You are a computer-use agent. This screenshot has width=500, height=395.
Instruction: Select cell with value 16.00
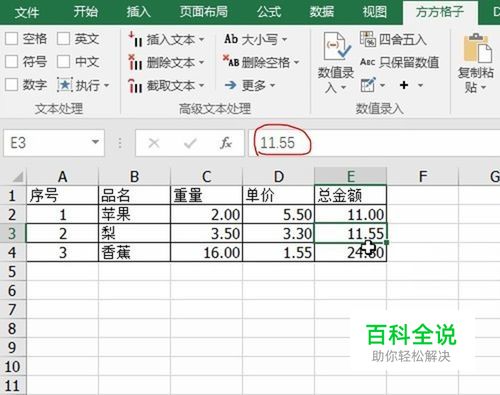(207, 252)
